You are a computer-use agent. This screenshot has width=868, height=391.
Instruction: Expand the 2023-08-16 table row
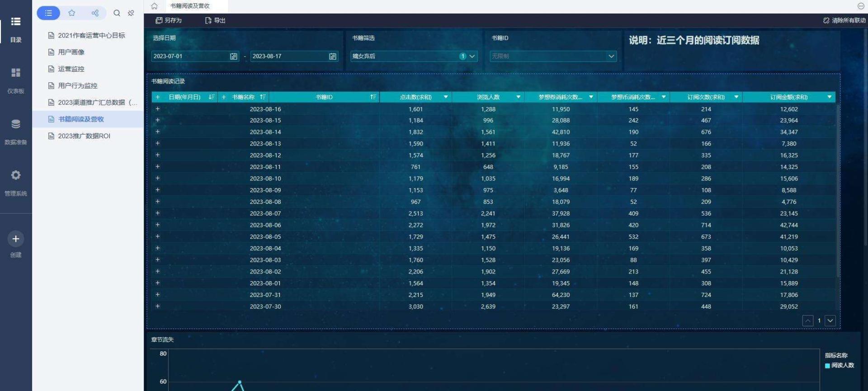tap(158, 109)
